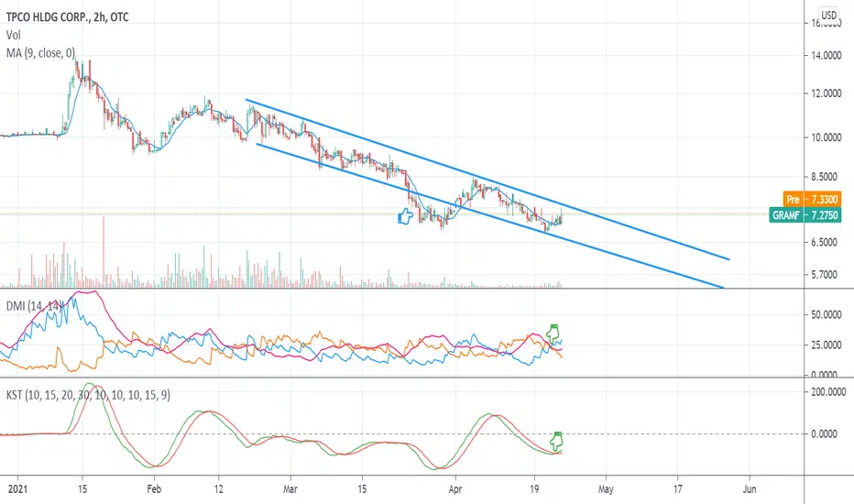Select the MA (9, close, 0) indicator label
This screenshot has width=854, height=504.
[x=41, y=53]
